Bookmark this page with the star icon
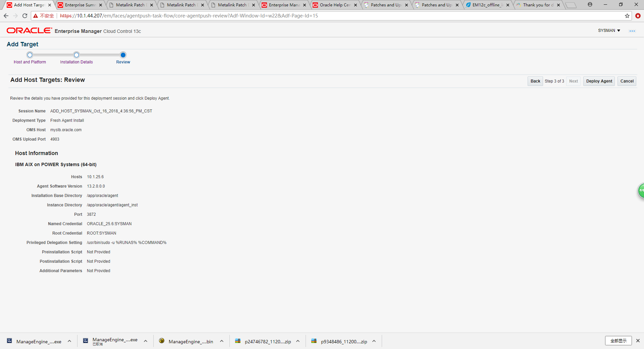Screen dimensions: 644x349 tap(627, 16)
